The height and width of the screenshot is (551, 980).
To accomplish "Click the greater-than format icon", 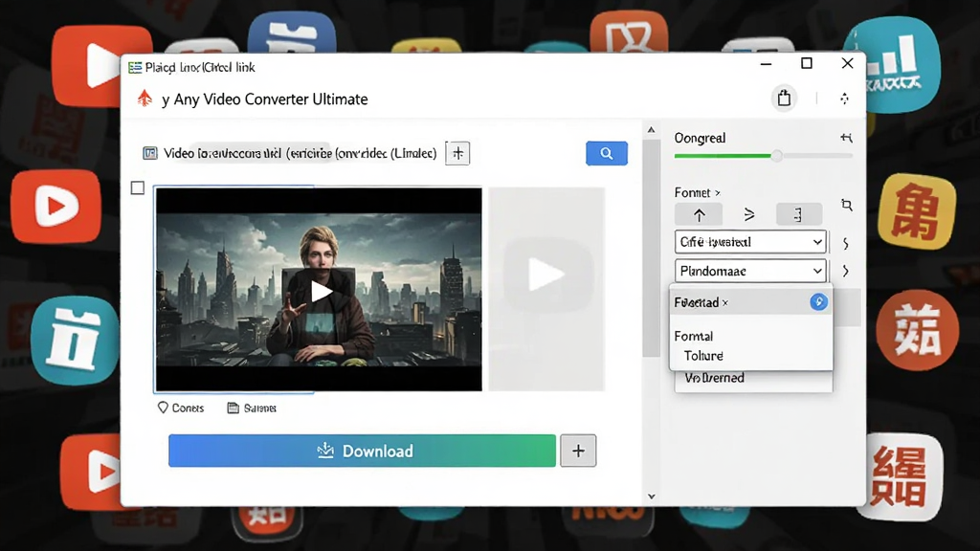I will pyautogui.click(x=749, y=215).
